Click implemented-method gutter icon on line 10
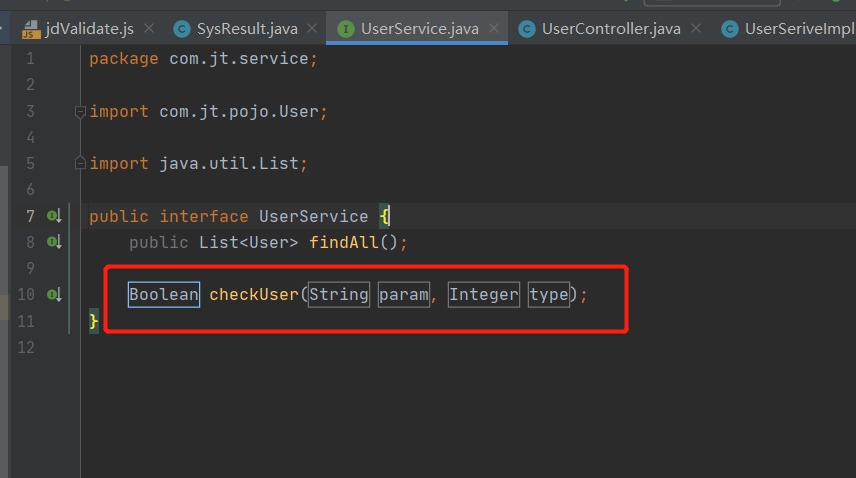The width and height of the screenshot is (856, 478). click(54, 295)
